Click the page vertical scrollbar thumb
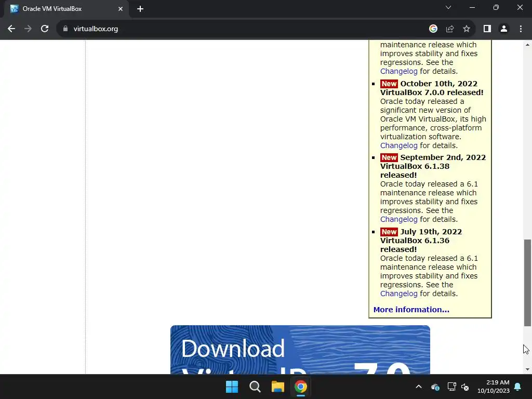This screenshot has width=532, height=399. tap(527, 283)
